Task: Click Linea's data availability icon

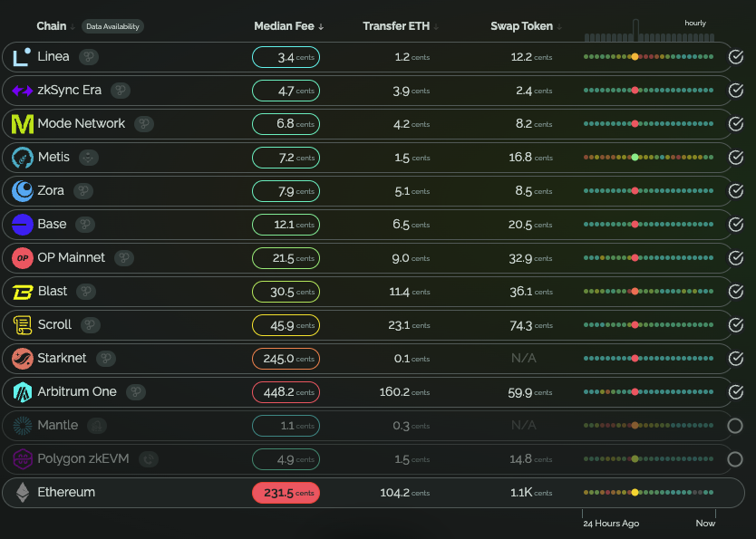Action: (89, 57)
